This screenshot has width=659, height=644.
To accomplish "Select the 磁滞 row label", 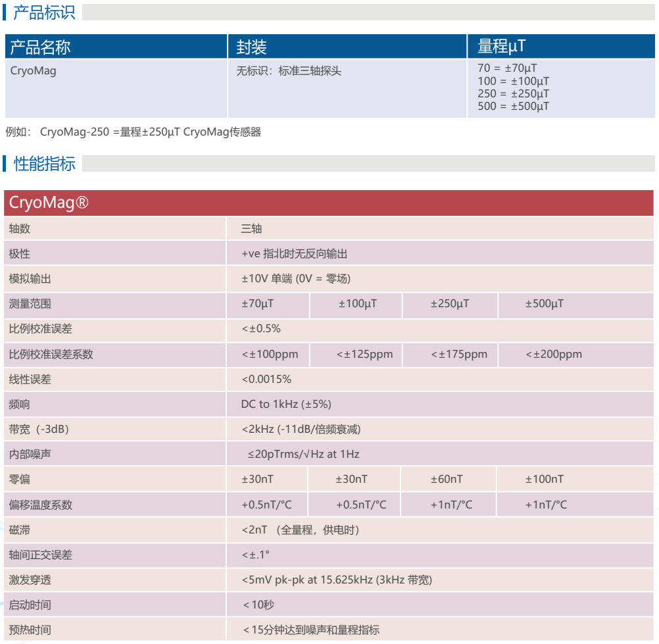I will pos(20,530).
